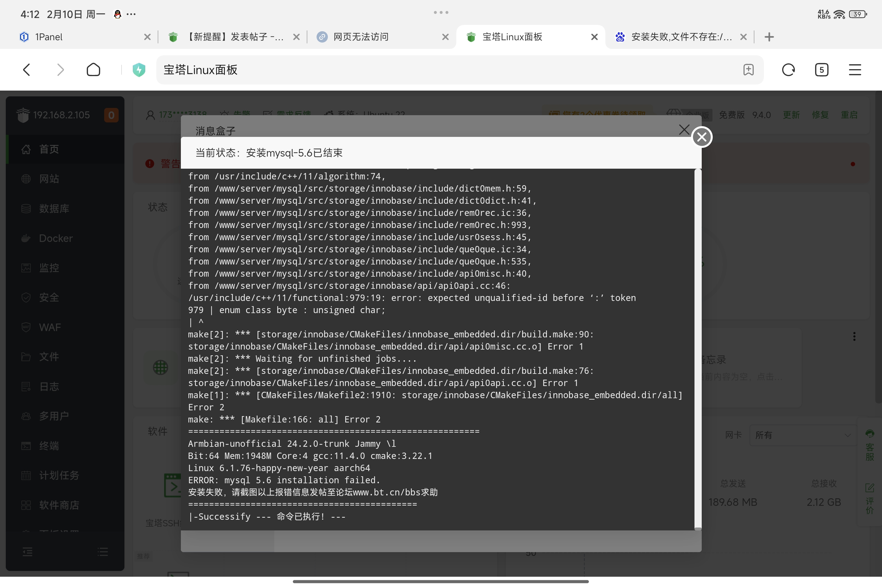Open 数据库 in the sidebar

(65, 209)
